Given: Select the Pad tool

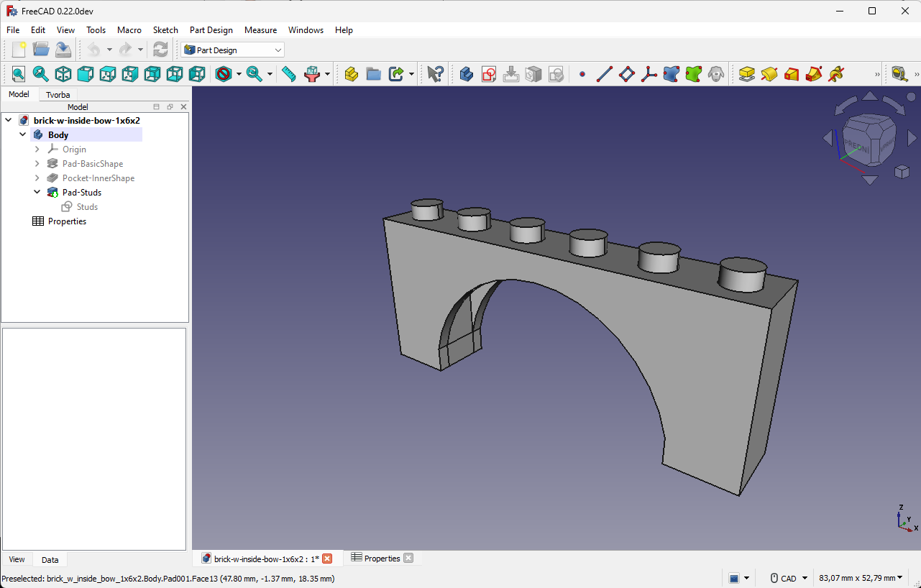Looking at the screenshot, I should click(x=747, y=74).
